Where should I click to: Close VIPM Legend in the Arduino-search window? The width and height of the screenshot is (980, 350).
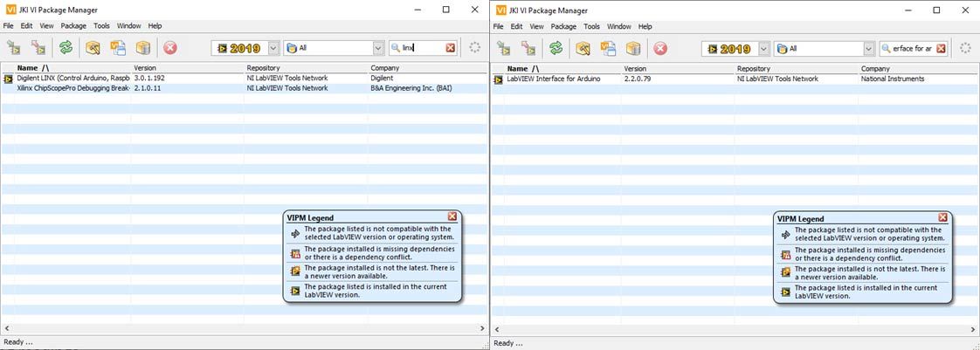(942, 216)
